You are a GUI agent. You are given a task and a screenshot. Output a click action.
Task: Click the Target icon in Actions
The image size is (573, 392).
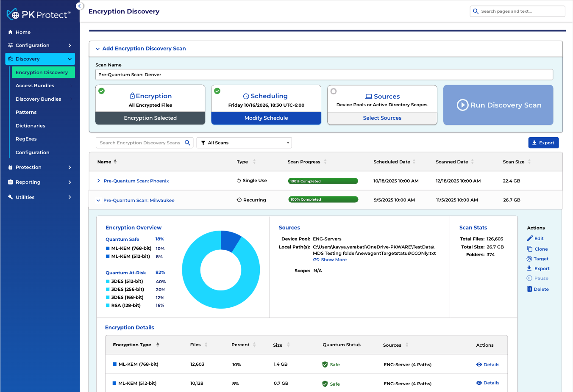click(529, 259)
